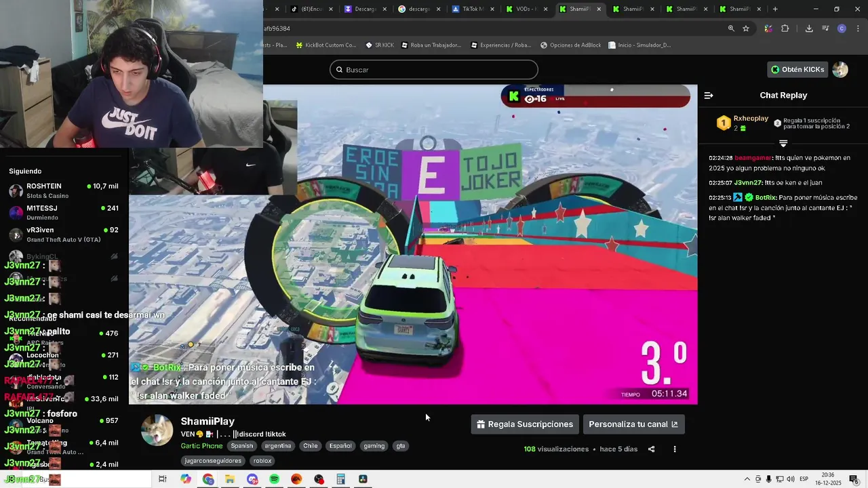Open Calculator from the taskbar
The width and height of the screenshot is (868, 488).
tap(340, 479)
